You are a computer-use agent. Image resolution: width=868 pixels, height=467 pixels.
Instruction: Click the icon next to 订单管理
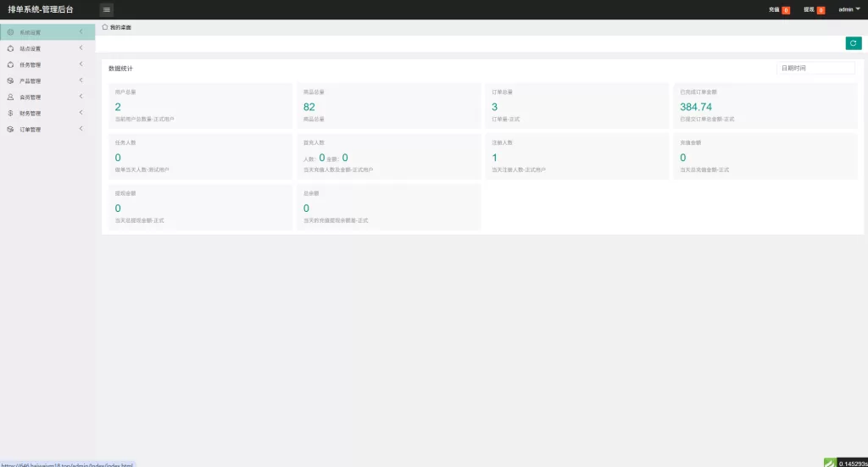tap(10, 130)
